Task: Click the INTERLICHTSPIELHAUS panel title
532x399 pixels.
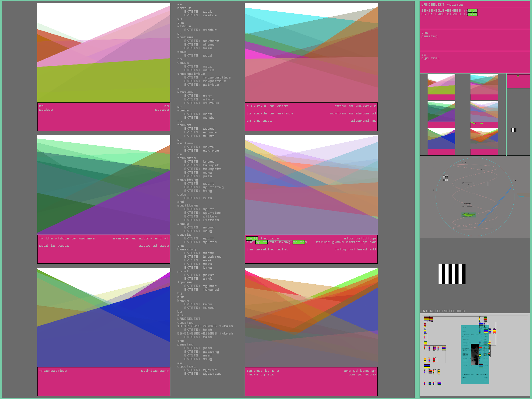Action: coord(443,311)
